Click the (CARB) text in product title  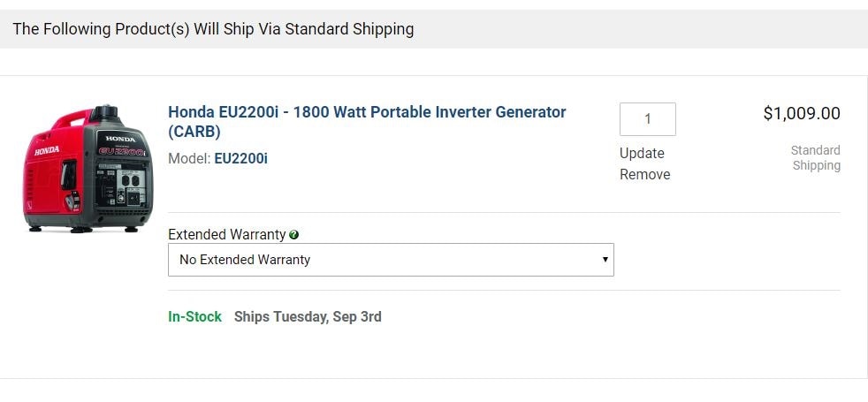[194, 132]
